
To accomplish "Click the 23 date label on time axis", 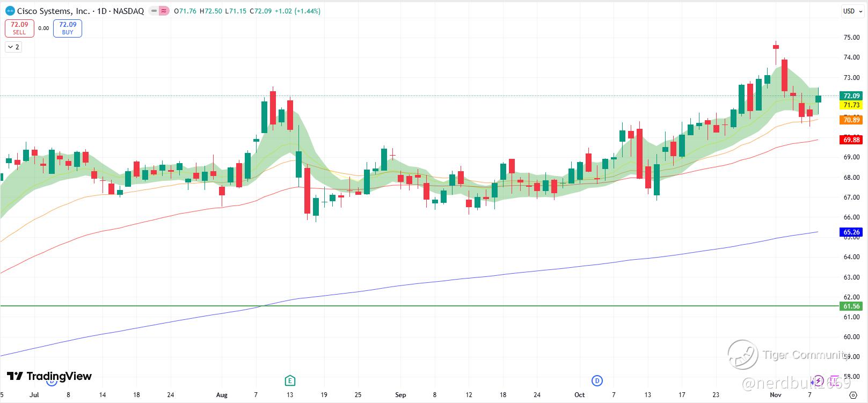I will [x=716, y=395].
